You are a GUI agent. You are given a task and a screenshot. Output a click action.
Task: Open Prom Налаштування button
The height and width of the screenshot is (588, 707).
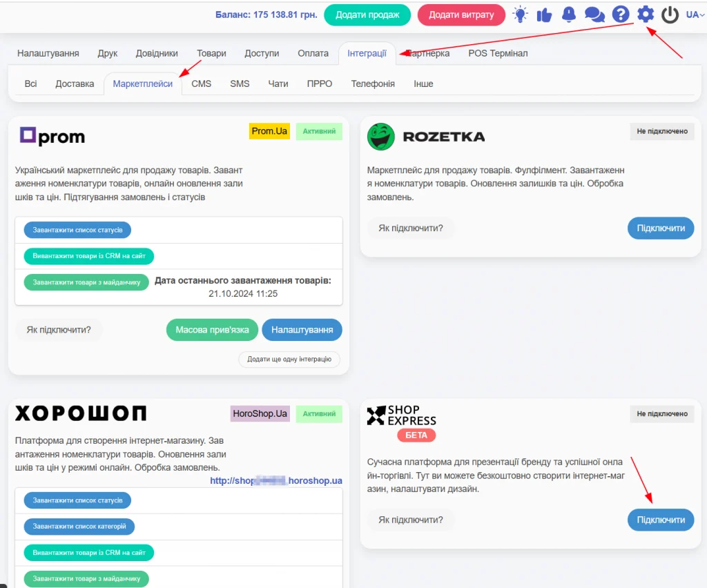(x=302, y=330)
